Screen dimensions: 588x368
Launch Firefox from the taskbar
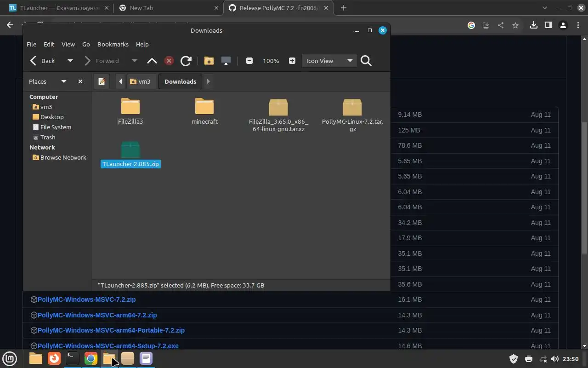54,358
